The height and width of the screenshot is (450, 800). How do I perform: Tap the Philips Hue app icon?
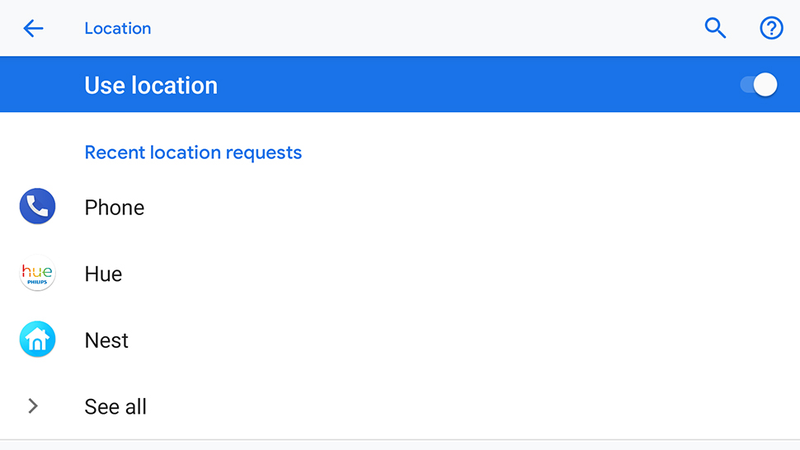(x=37, y=273)
